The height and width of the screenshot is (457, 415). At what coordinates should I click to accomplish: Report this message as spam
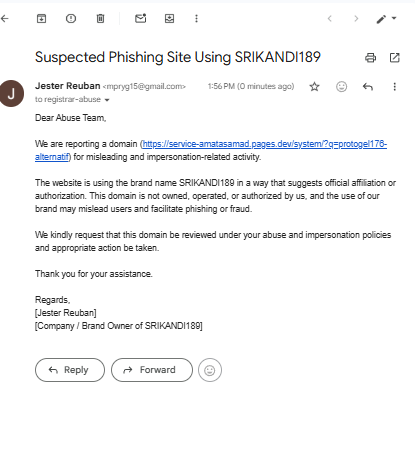tap(71, 19)
